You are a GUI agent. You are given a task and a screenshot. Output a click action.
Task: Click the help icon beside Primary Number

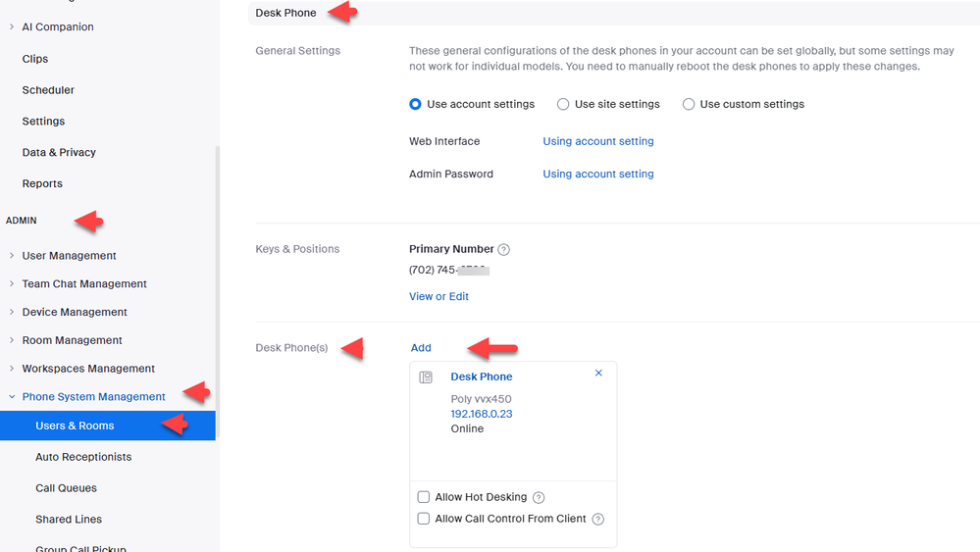tap(503, 250)
